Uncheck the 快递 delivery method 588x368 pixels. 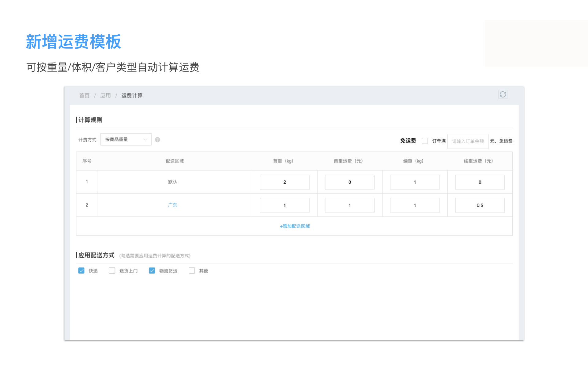coord(81,270)
